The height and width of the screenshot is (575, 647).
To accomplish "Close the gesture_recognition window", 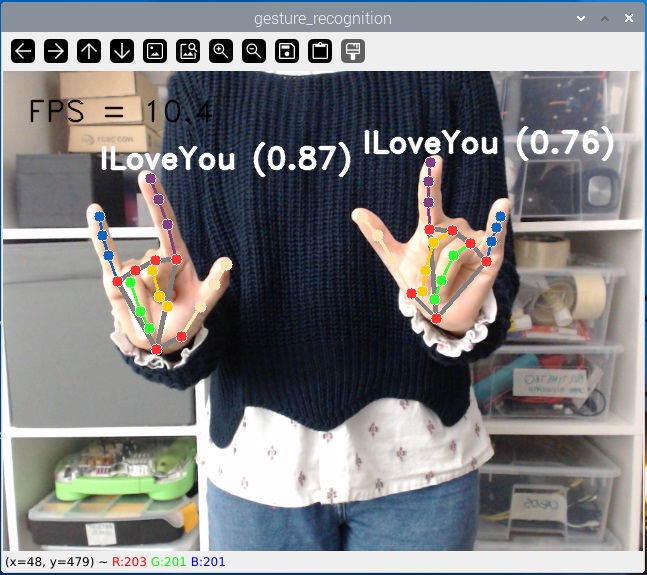I will 628,18.
